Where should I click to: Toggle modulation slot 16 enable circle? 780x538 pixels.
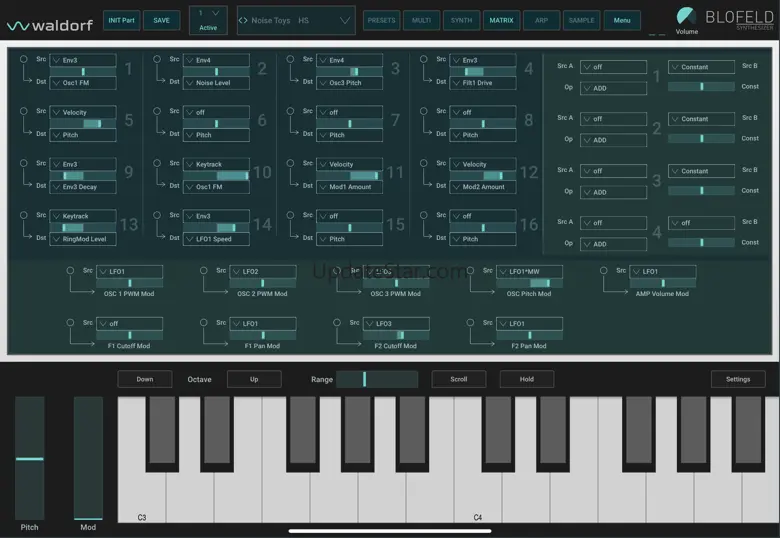click(423, 215)
